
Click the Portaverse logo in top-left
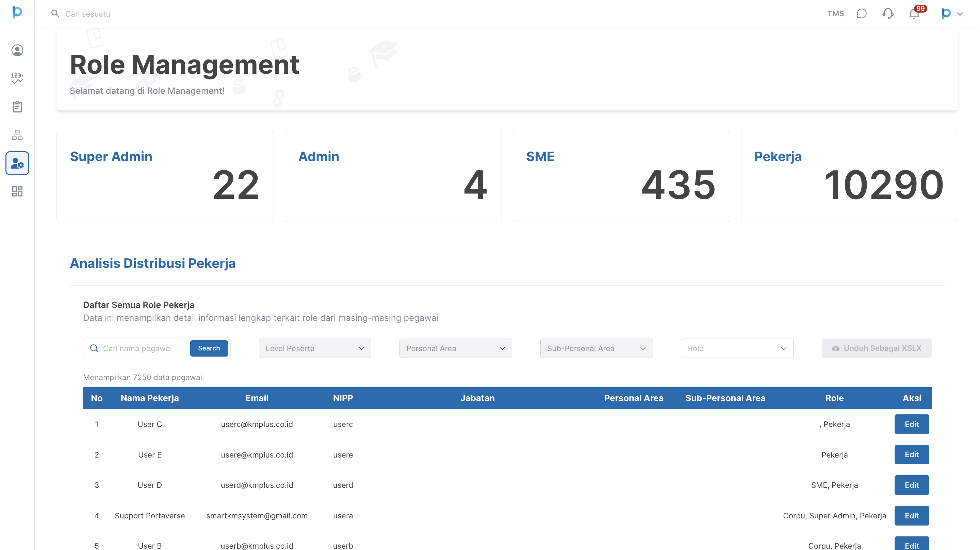17,12
